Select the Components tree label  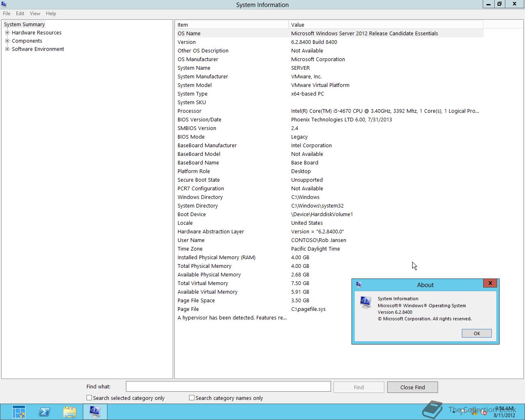[27, 41]
